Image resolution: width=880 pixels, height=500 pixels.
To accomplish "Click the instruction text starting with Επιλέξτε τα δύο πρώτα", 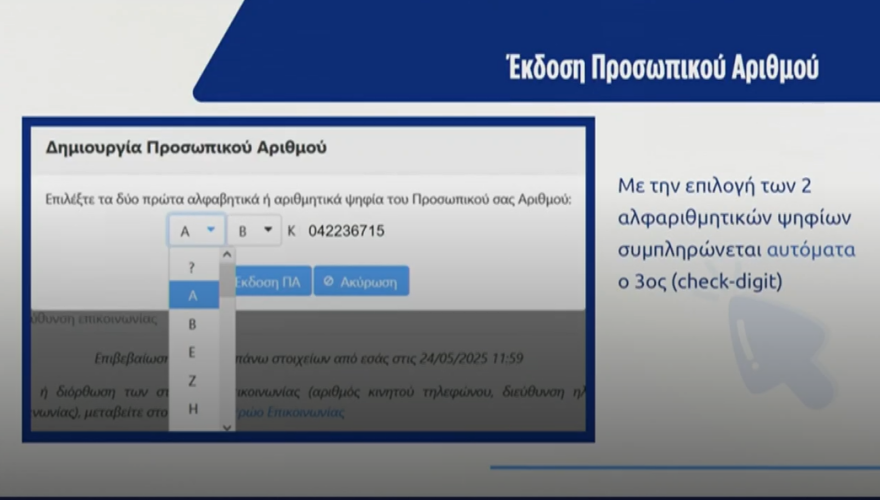I will pos(308,199).
